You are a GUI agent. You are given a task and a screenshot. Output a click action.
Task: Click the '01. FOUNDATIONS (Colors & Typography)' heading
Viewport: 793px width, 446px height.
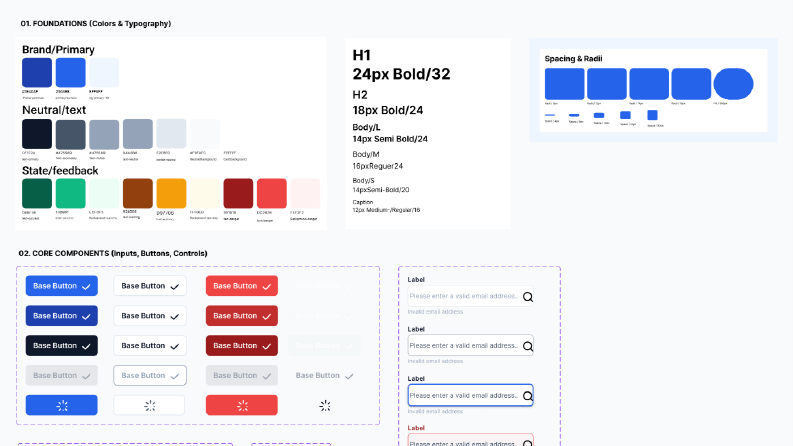pos(96,23)
